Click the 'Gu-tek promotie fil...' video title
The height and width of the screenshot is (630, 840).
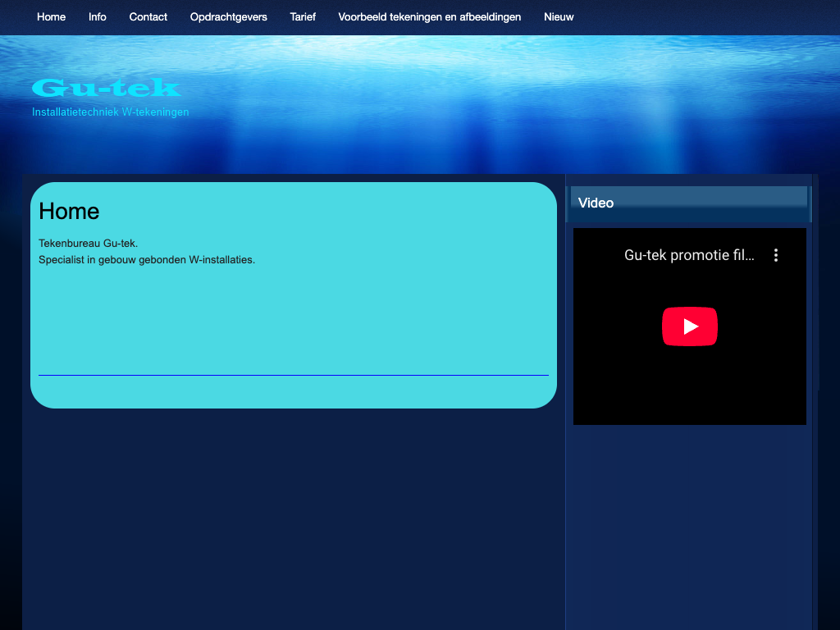[688, 255]
